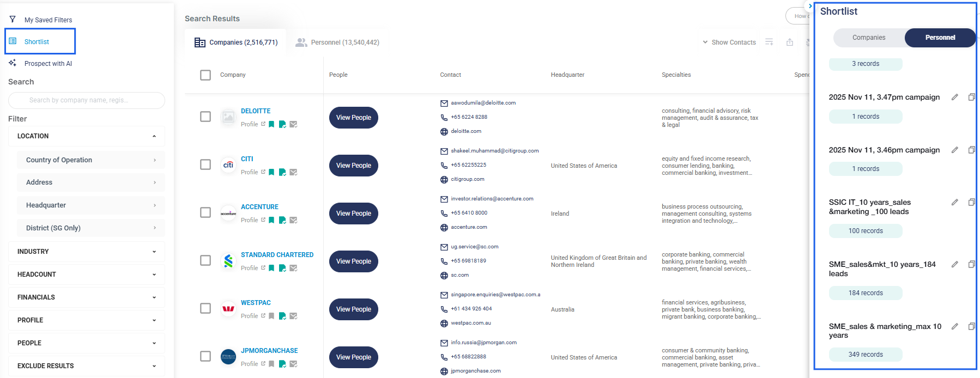This screenshot has width=980, height=378.
Task: Expand the INDUSTRY filter section
Action: pos(87,252)
